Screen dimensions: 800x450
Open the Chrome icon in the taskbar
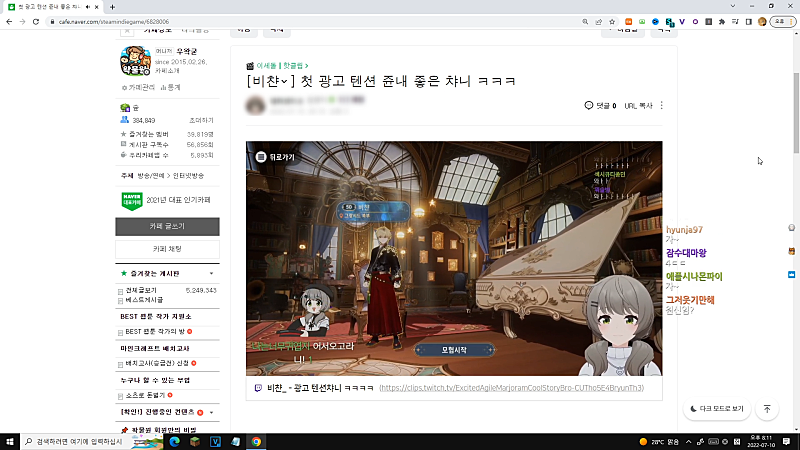256,442
